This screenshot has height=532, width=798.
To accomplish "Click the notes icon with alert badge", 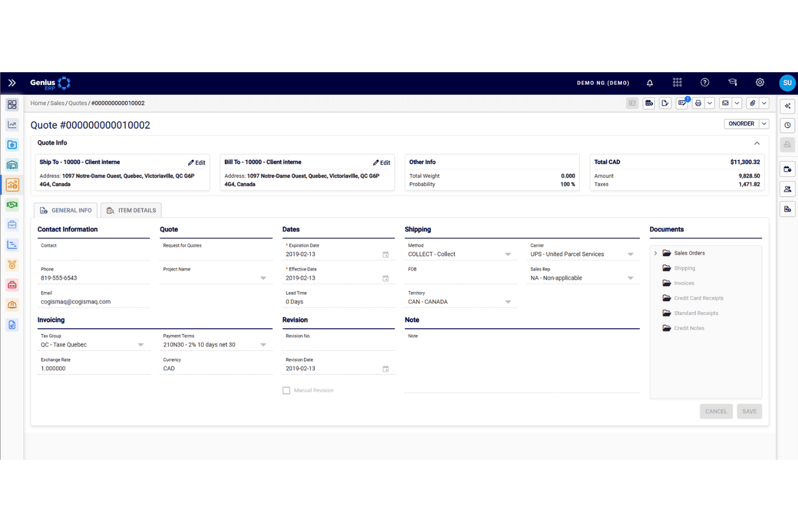I will pos(682,103).
